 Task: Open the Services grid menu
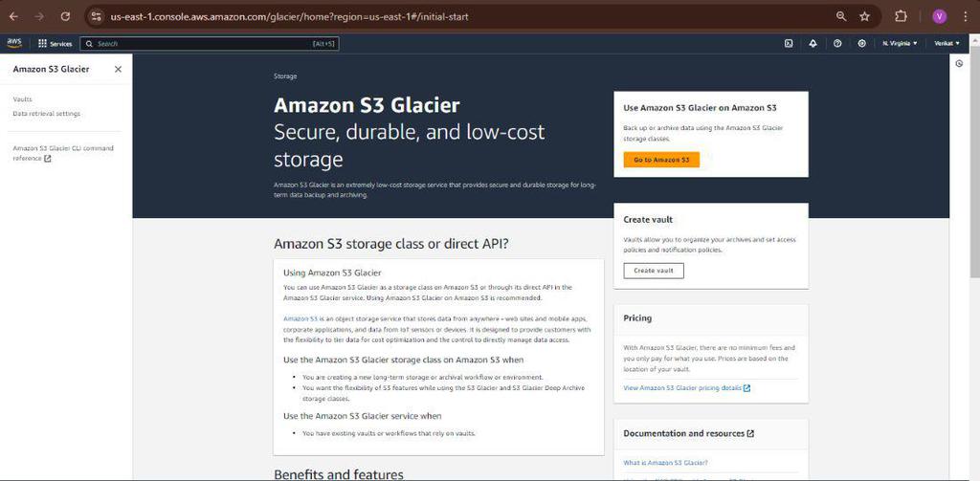click(x=55, y=43)
